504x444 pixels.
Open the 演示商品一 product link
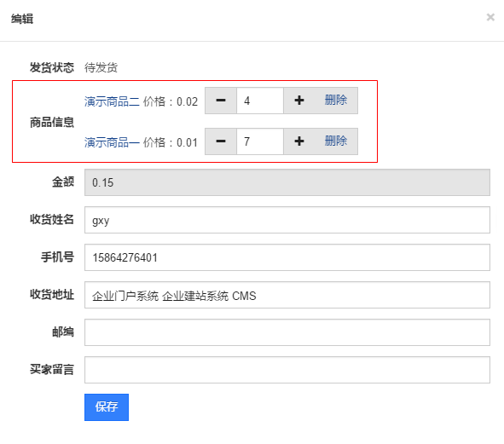112,142
